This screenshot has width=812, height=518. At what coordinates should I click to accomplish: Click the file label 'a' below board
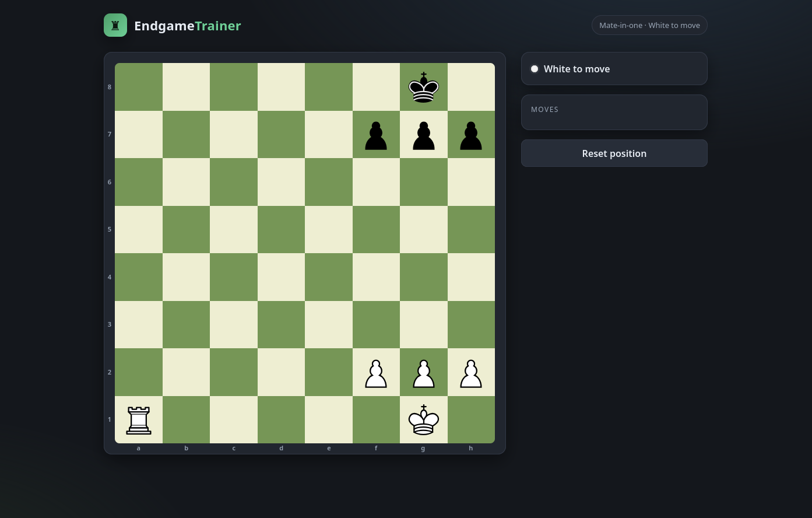pyautogui.click(x=139, y=449)
